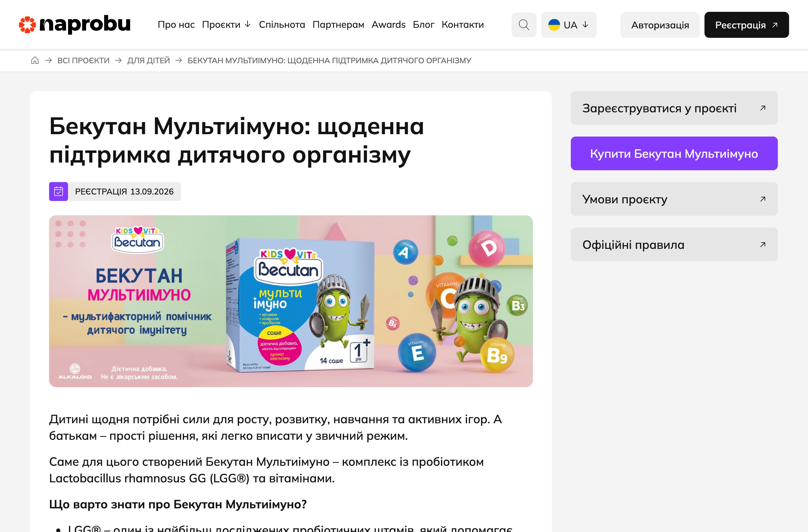Open Умови проєкту link
Viewport: 808px width, 532px height.
click(x=674, y=199)
